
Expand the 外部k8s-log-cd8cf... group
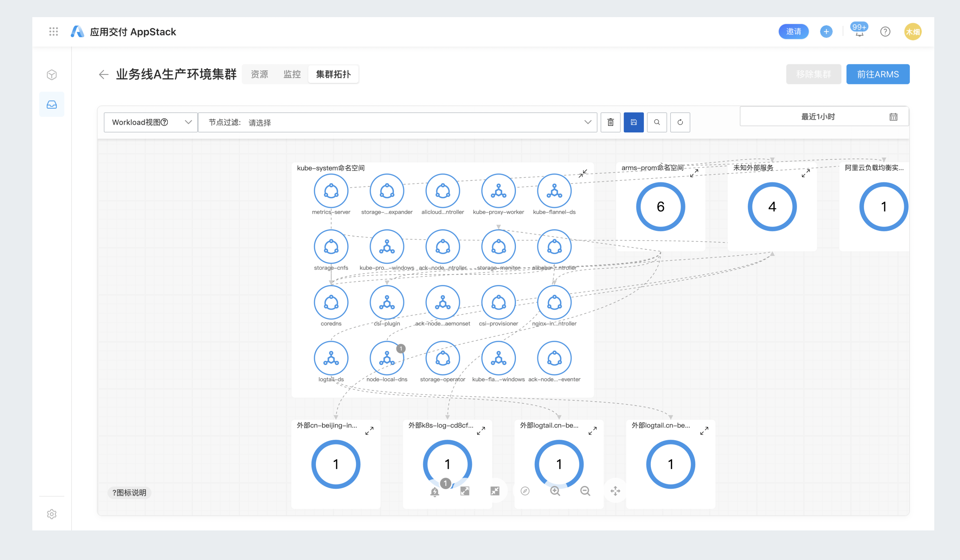coord(481,431)
